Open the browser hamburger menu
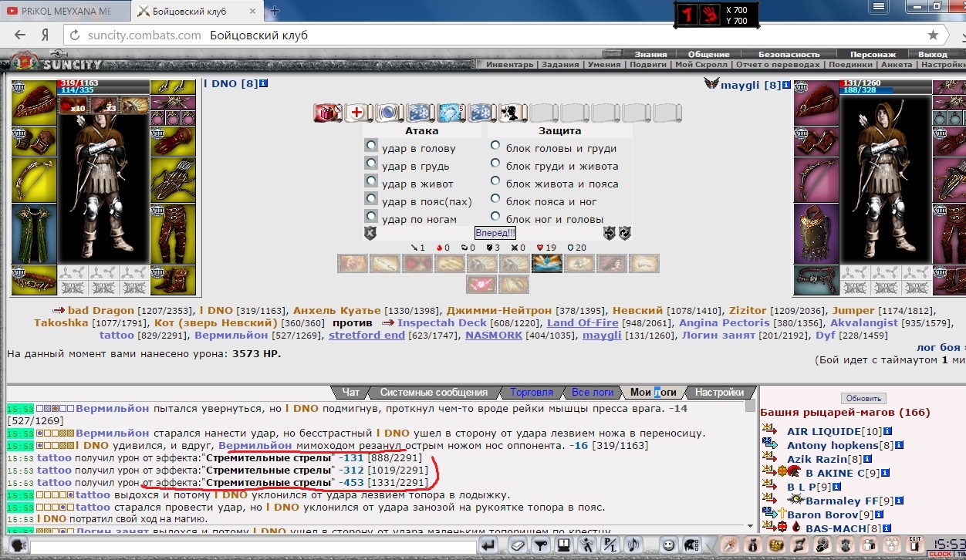966x560 pixels. pyautogui.click(x=878, y=6)
